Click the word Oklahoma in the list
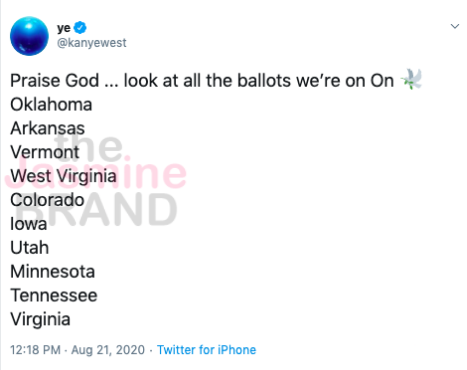The width and height of the screenshot is (467, 370). click(51, 105)
